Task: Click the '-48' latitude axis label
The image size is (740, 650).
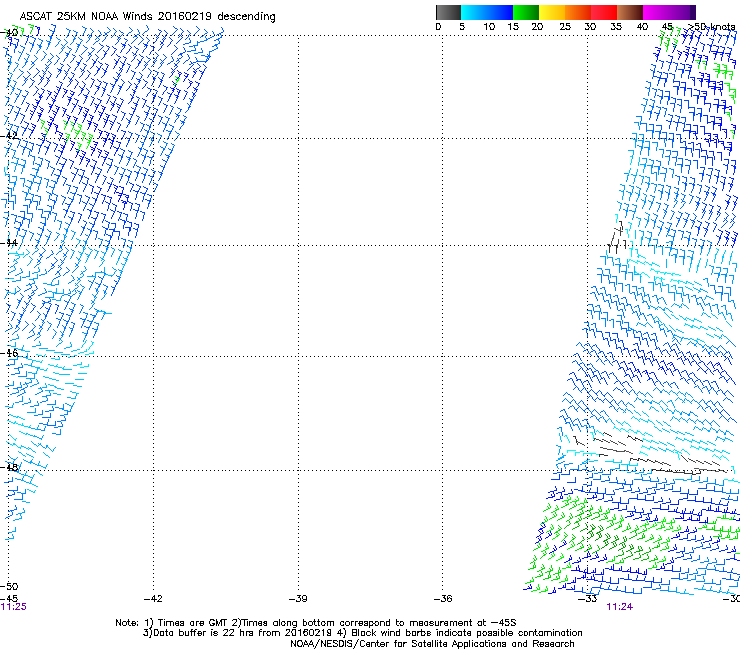Action: [x=10, y=467]
